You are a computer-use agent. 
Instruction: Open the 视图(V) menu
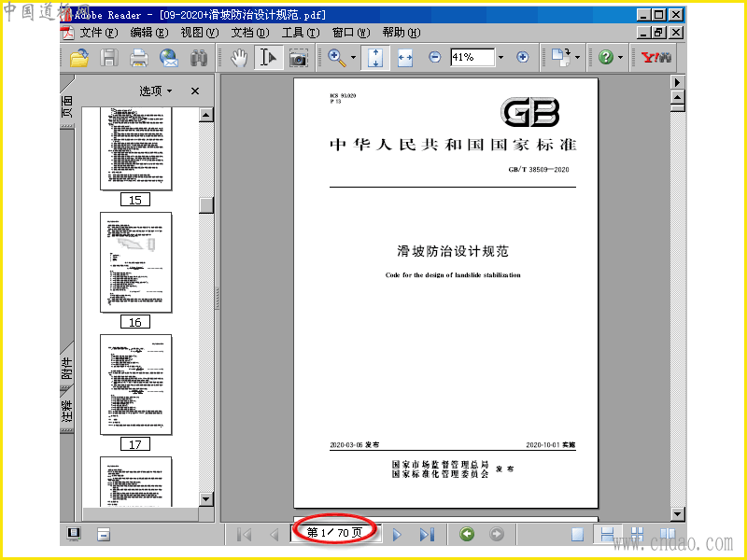pos(200,33)
